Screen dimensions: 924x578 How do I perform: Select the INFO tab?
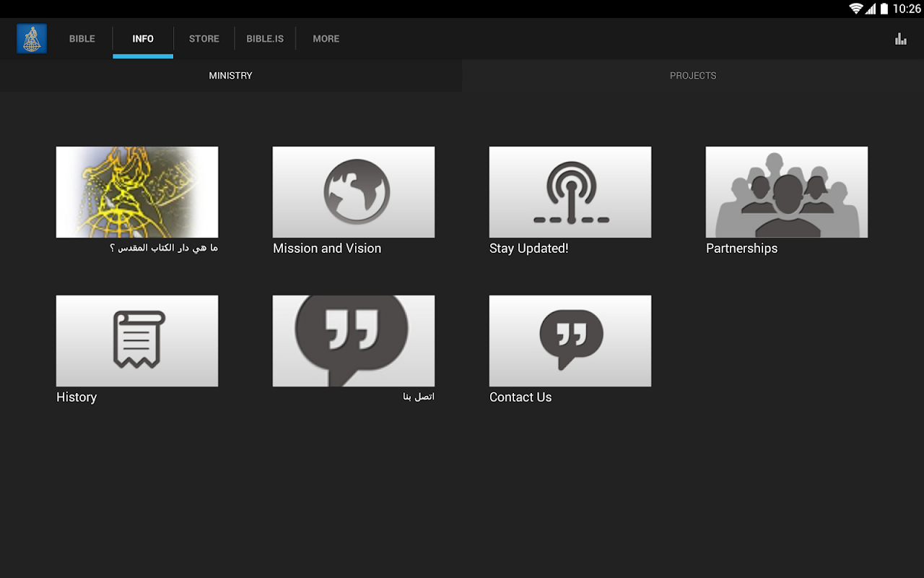tap(143, 39)
